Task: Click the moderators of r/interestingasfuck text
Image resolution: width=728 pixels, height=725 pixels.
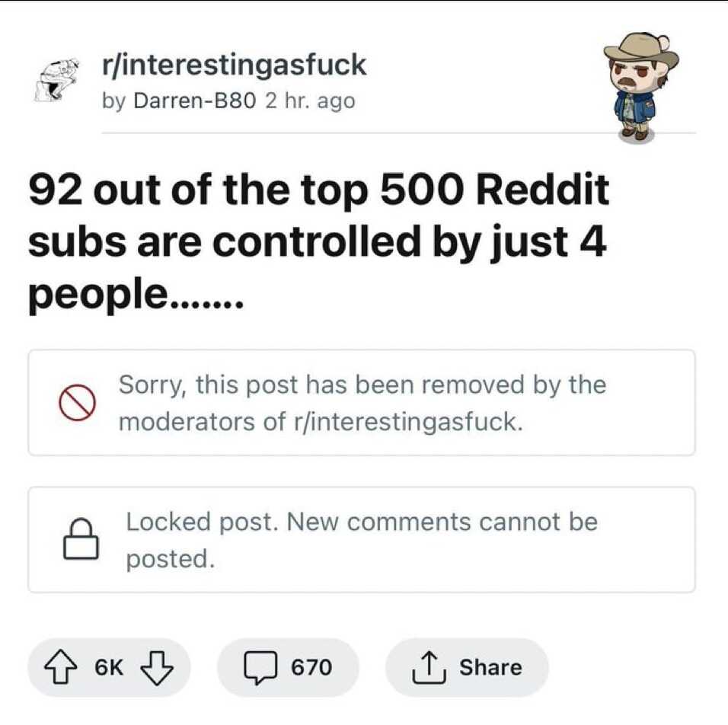Action: tap(321, 422)
